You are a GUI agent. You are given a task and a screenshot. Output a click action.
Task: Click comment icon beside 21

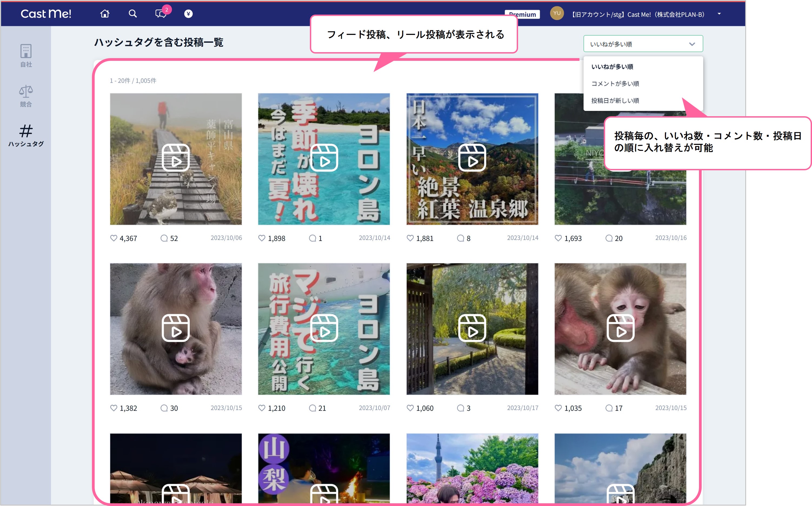click(x=312, y=408)
